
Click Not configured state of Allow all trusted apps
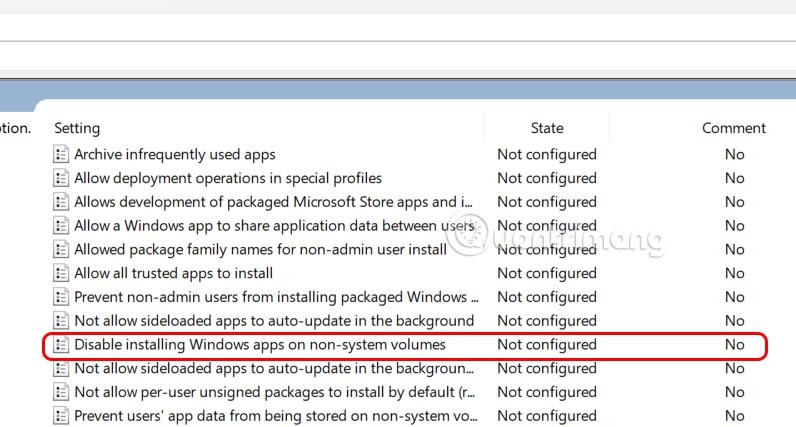(547, 274)
